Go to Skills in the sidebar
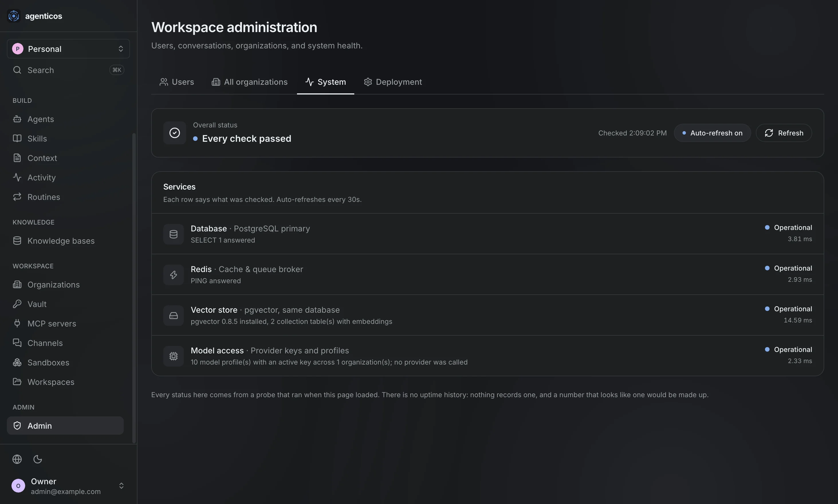 (65, 139)
